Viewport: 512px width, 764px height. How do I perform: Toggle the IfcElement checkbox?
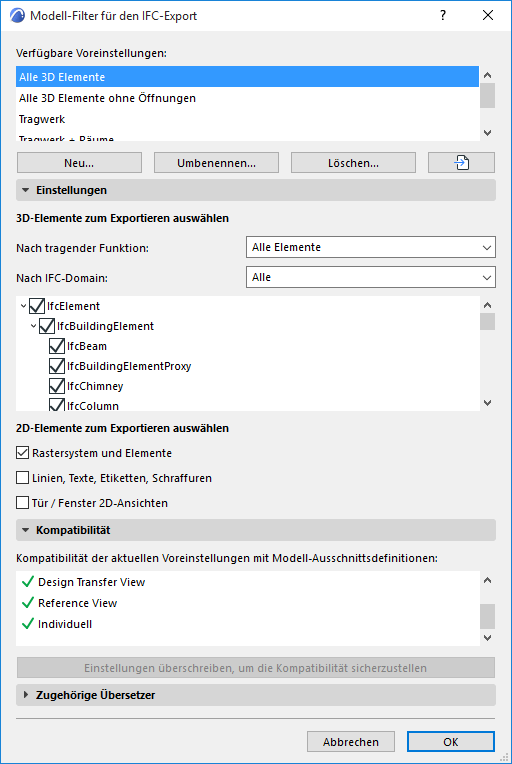coord(37,306)
